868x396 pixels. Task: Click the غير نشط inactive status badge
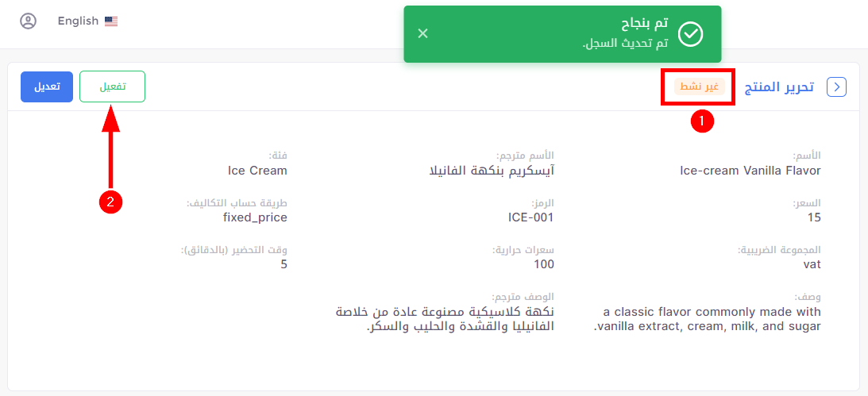pos(699,87)
